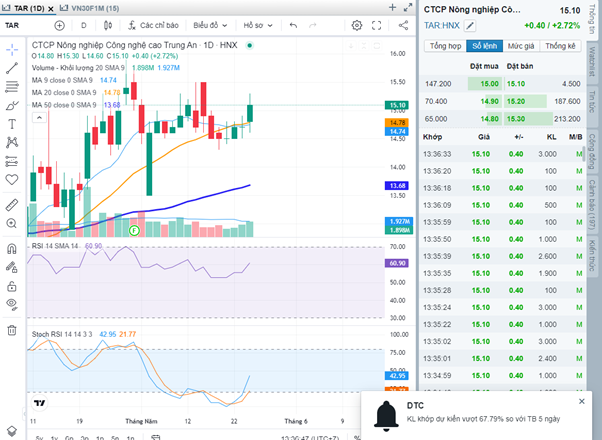Add symbol with the plus circle icon
This screenshot has height=440, width=602.
click(x=60, y=25)
